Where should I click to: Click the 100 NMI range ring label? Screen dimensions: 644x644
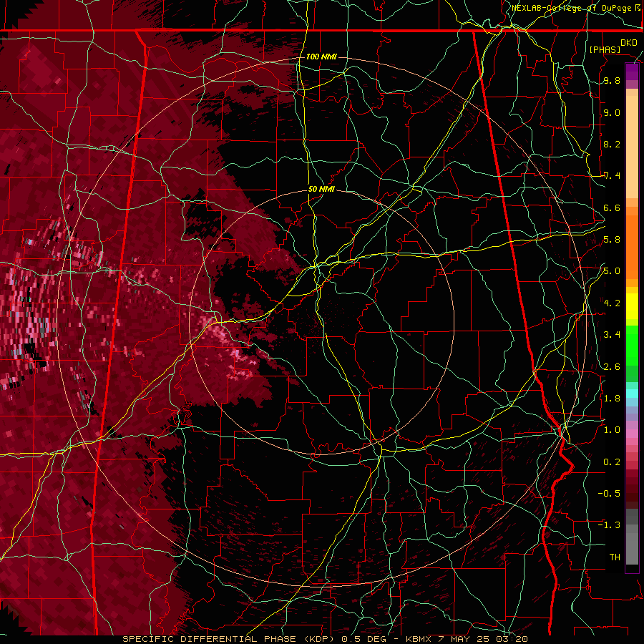[x=321, y=57]
